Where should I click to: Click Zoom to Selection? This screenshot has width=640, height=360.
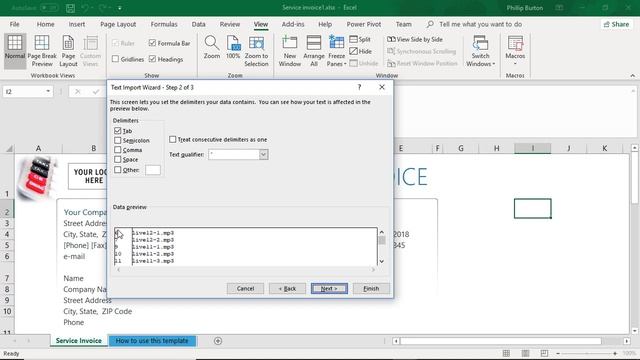click(x=256, y=51)
